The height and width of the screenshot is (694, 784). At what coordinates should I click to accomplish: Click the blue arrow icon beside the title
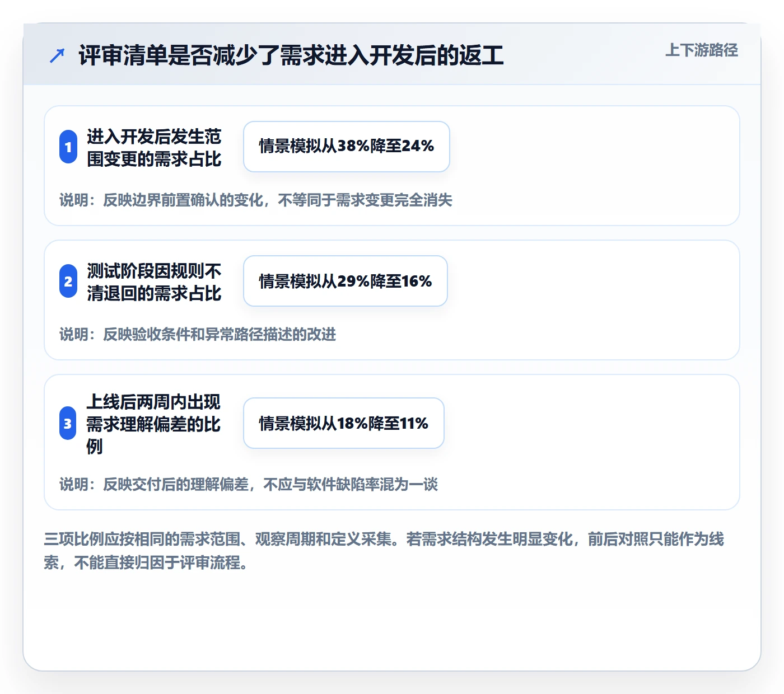tap(57, 55)
